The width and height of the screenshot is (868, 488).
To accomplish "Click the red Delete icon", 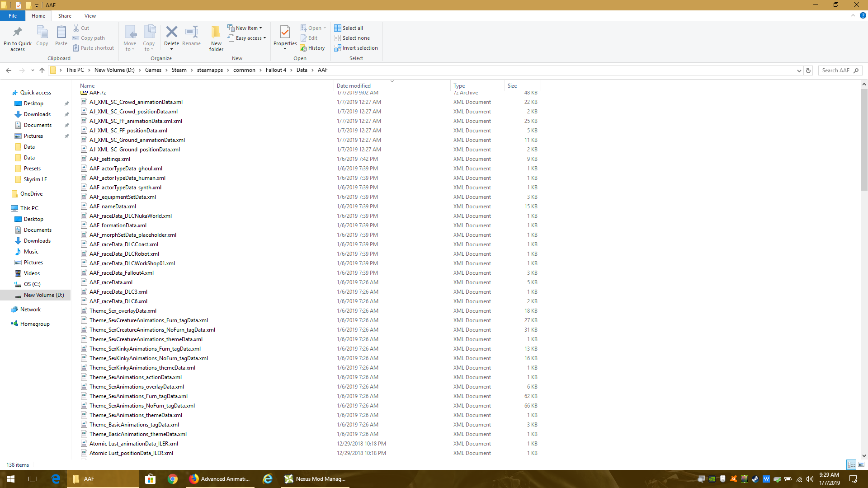I will pos(171,32).
